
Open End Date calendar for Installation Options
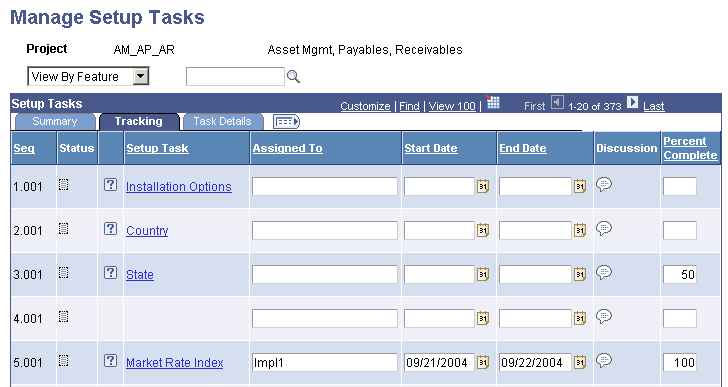click(579, 187)
